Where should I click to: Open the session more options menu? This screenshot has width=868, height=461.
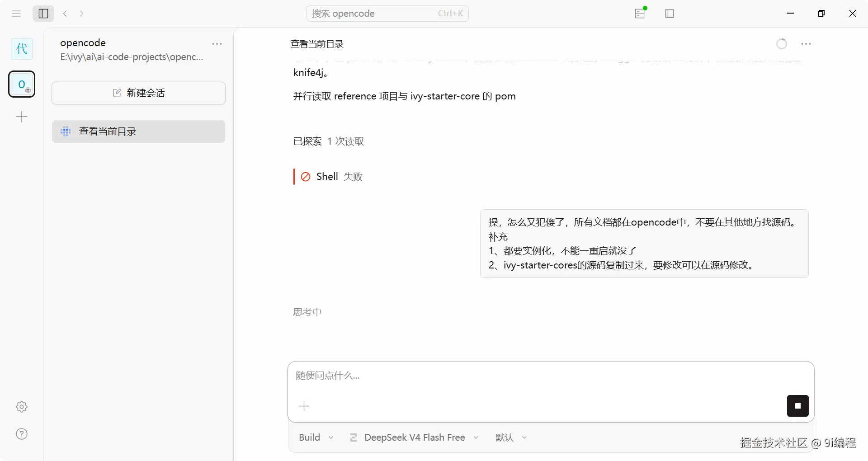click(806, 44)
